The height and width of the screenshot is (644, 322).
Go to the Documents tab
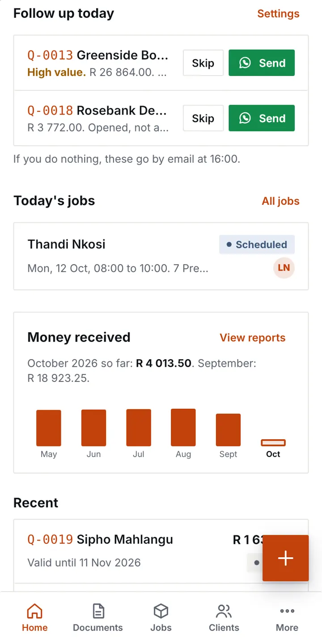pos(98,618)
